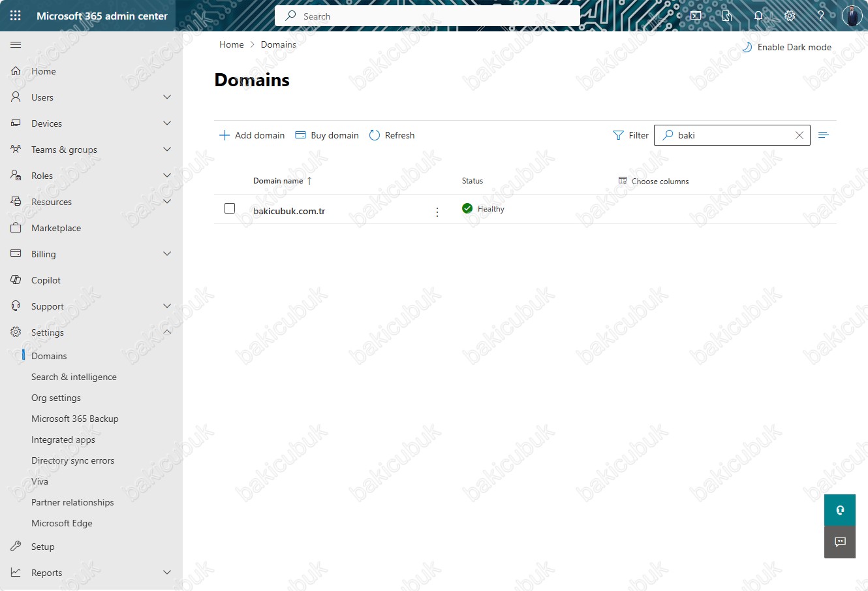Expand the Reports section chevron

(167, 572)
